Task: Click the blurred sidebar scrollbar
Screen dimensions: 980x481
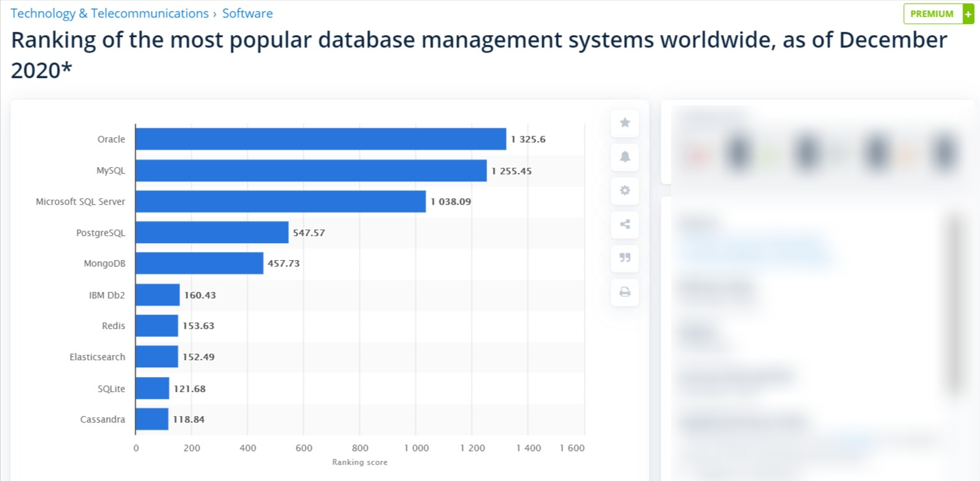Action: [955, 304]
